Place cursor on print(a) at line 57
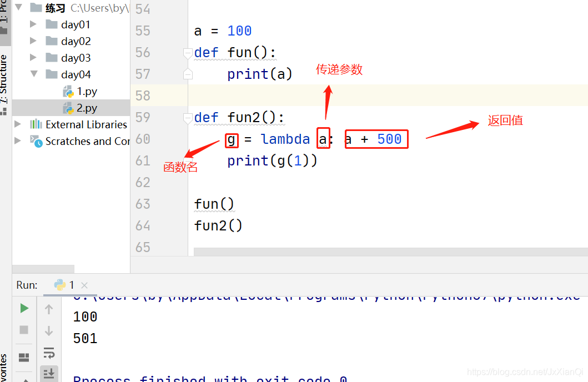This screenshot has width=588, height=382. 260,74
